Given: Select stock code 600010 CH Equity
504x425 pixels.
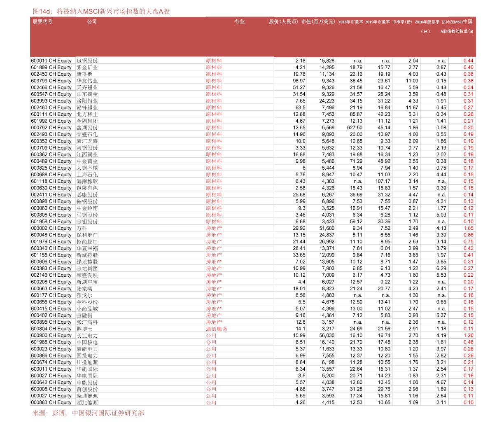Looking at the screenshot, I should coord(51,61).
